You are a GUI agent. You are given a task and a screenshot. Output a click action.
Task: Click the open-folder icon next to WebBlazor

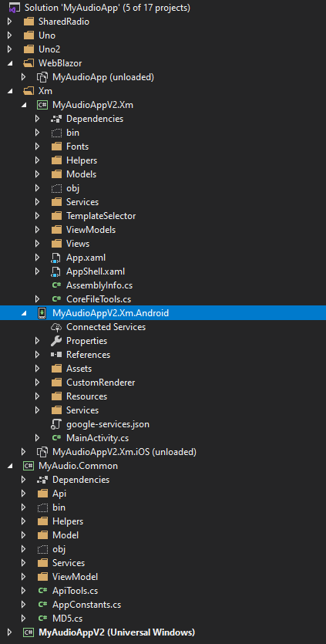[x=29, y=63]
